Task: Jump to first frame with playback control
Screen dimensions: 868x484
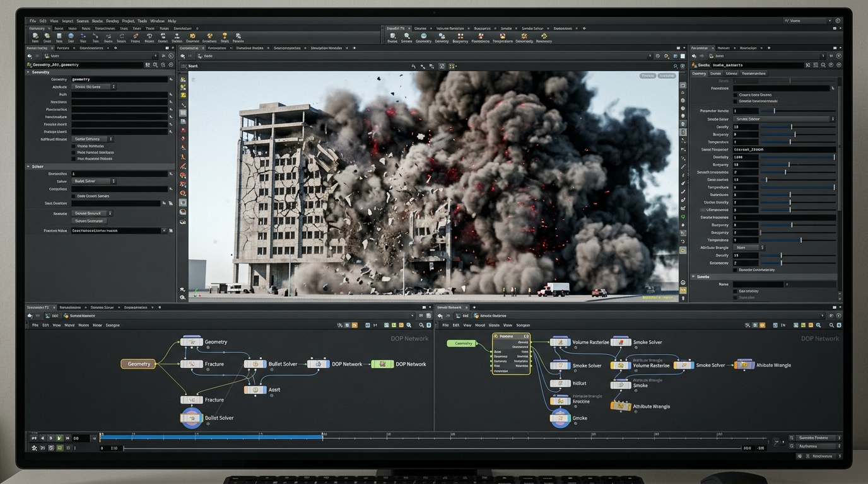Action: pyautogui.click(x=34, y=438)
